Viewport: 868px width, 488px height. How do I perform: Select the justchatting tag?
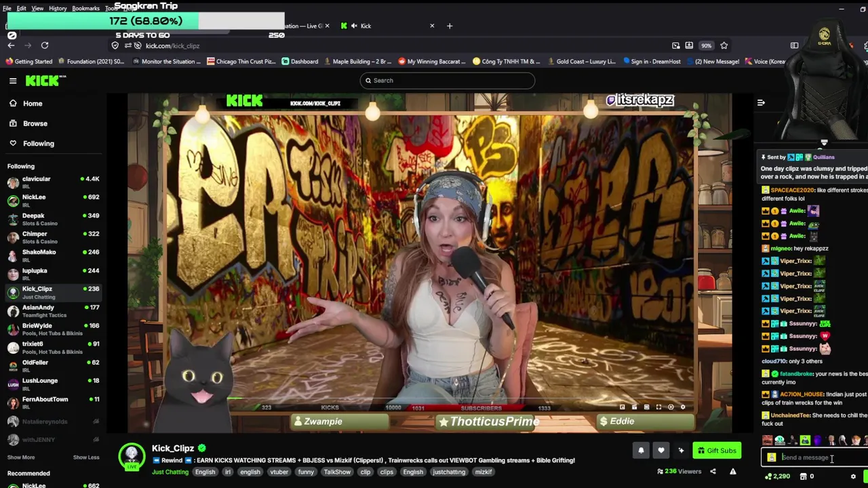pos(449,472)
